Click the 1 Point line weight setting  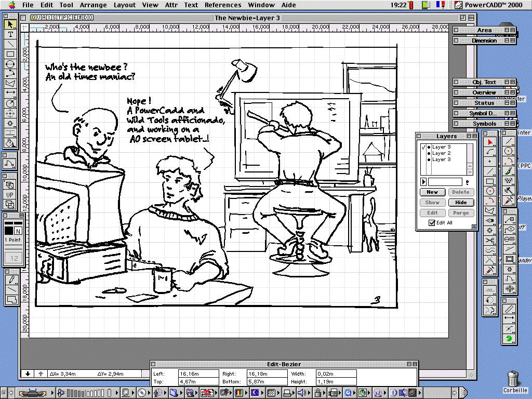pyautogui.click(x=12, y=240)
